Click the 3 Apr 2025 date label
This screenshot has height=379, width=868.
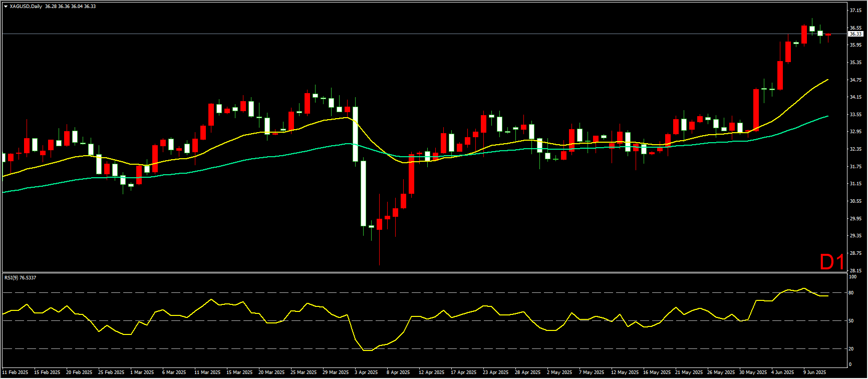366,372
